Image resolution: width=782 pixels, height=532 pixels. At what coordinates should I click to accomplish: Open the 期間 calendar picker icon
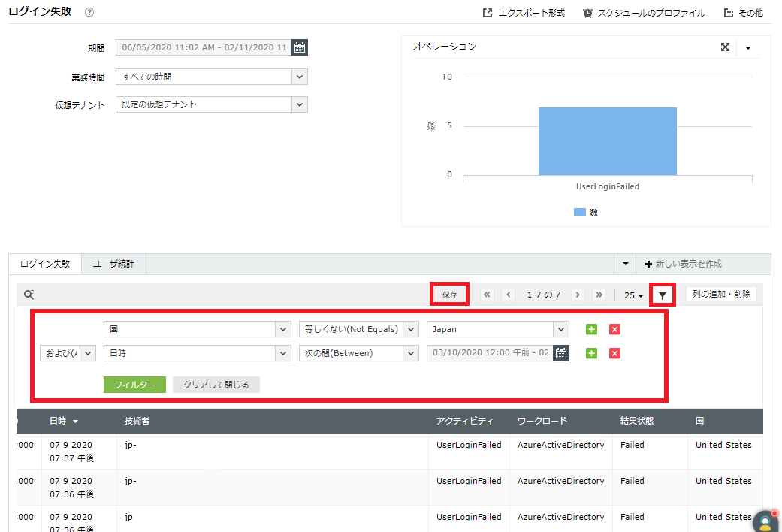[299, 47]
